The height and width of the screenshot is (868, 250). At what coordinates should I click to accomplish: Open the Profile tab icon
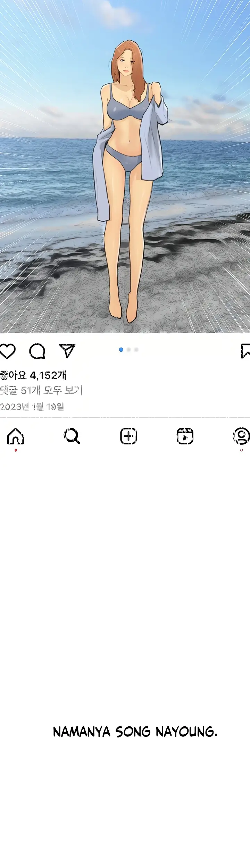coord(241,436)
